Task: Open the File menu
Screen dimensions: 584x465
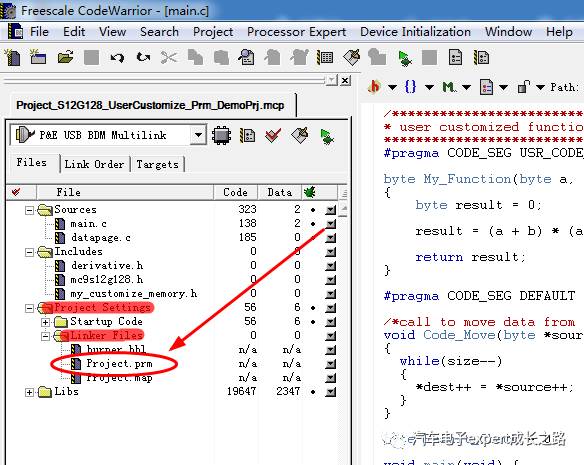Action: 39,32
